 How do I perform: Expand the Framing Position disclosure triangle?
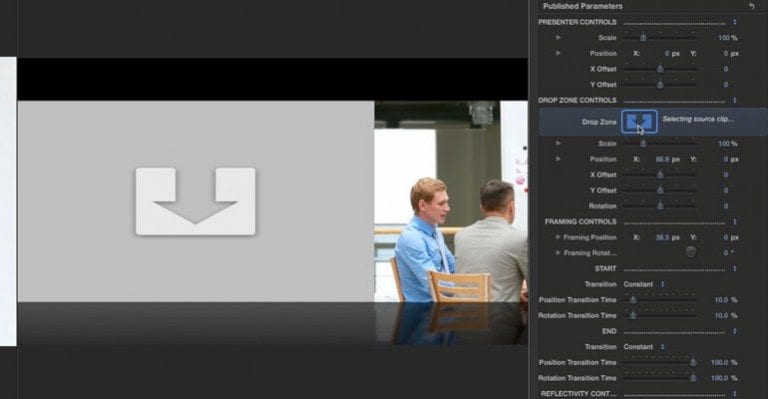(558, 237)
